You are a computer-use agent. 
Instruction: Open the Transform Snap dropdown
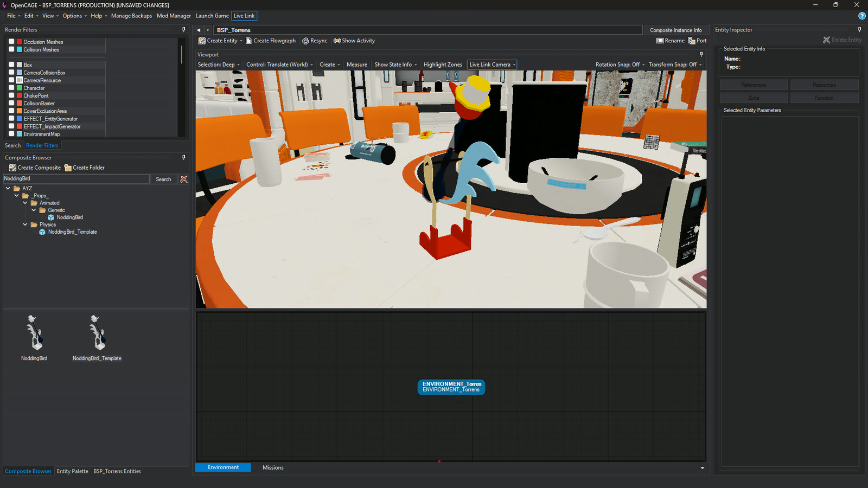[x=675, y=65]
